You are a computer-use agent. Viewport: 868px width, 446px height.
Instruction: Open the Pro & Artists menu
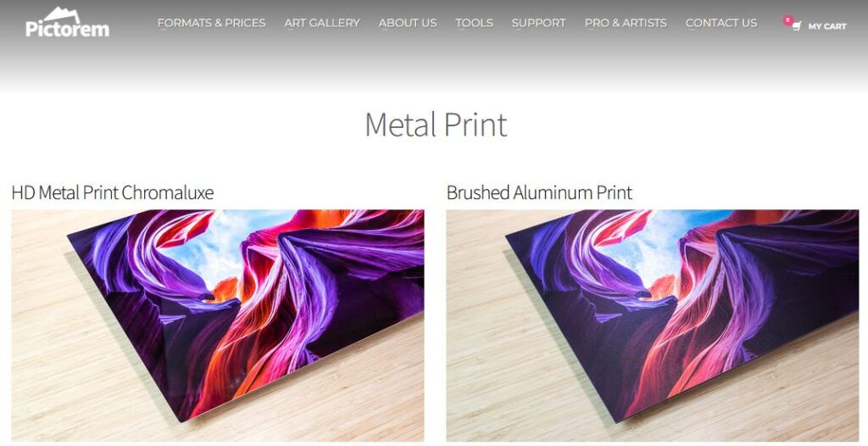pos(626,23)
